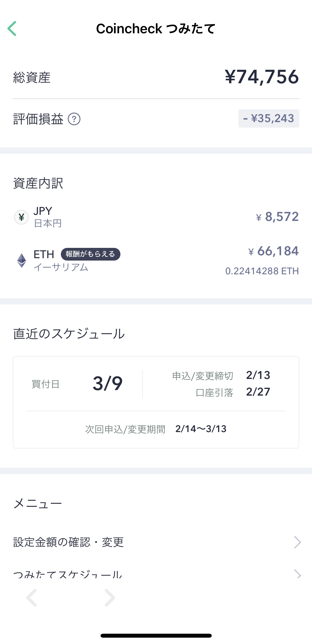Tap the 報酬がもらえる badge
Screen dimensions: 312x644
click(91, 254)
